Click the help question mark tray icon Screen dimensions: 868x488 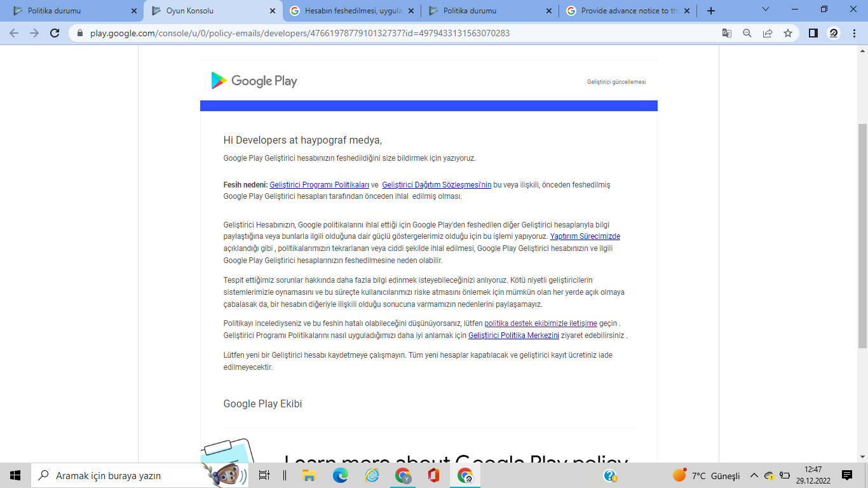[610, 475]
